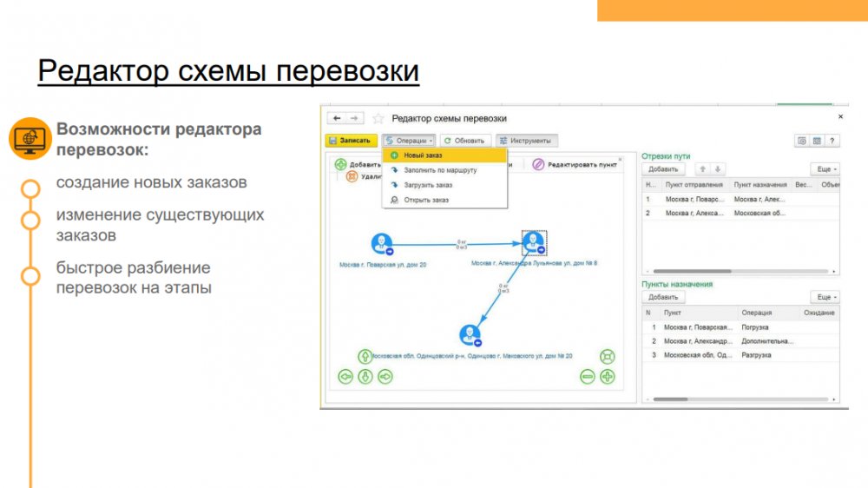Zoom in the route diagram with plus icon
Image resolution: width=868 pixels, height=488 pixels.
pyautogui.click(x=608, y=376)
